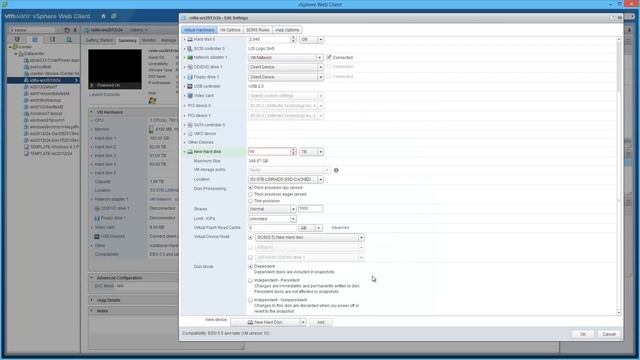Open the Virtual Hardware tab
This screenshot has height=360, width=640.
pos(199,30)
